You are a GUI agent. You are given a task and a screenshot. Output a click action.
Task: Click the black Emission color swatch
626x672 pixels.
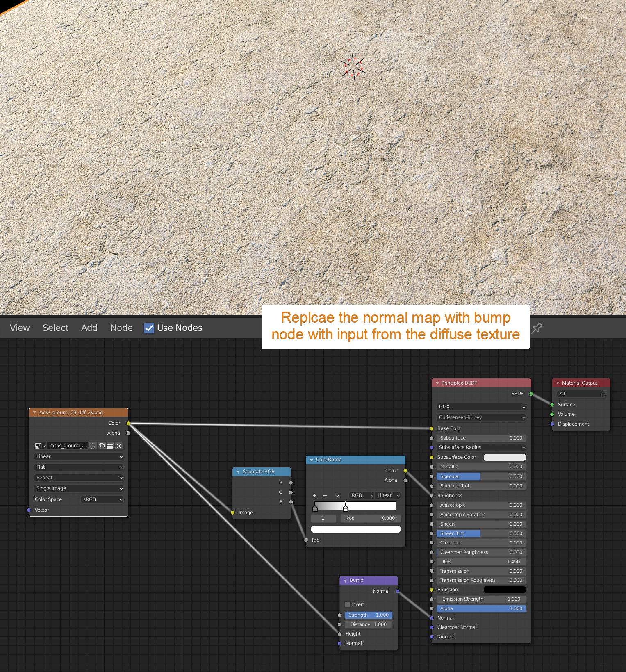[505, 590]
